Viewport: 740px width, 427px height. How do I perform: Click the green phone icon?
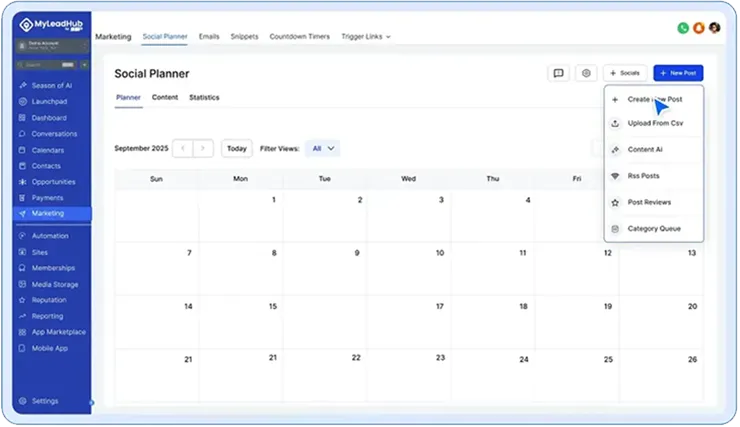[683, 28]
